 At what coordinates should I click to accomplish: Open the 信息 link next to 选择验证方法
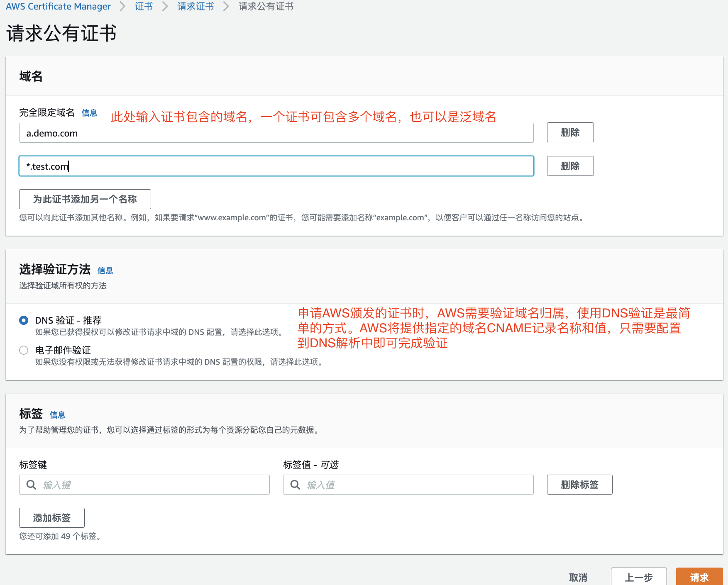click(105, 270)
